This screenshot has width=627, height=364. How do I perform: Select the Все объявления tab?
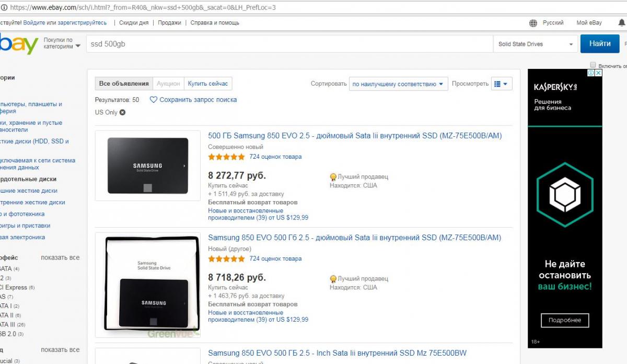click(124, 84)
